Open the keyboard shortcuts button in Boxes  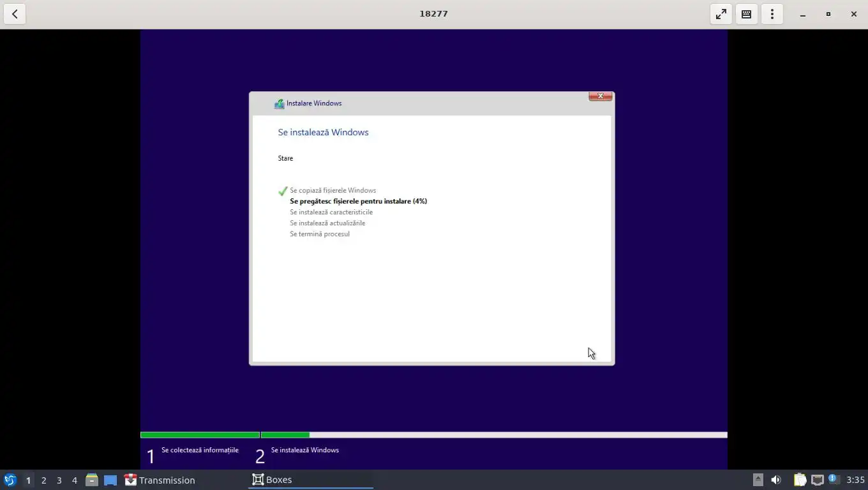coord(747,14)
